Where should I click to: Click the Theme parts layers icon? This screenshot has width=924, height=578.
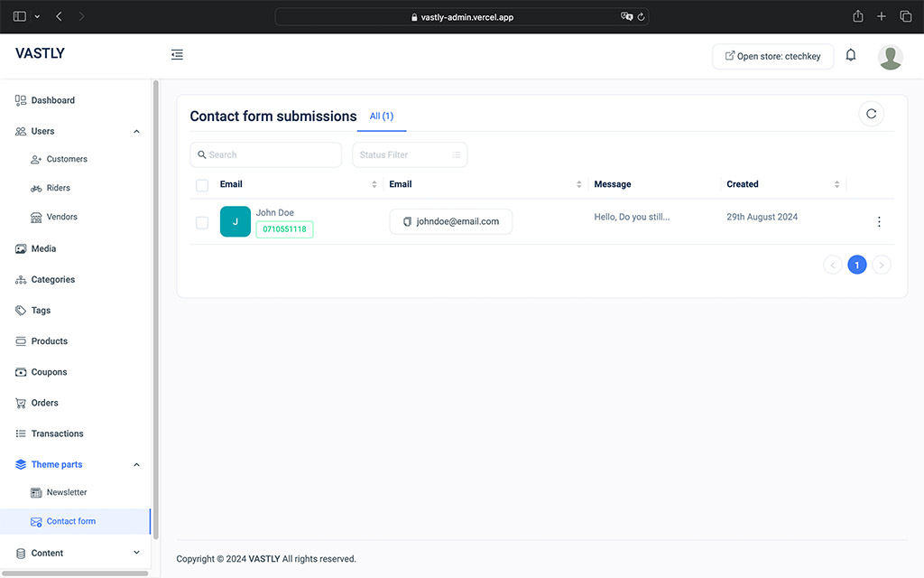tap(21, 465)
